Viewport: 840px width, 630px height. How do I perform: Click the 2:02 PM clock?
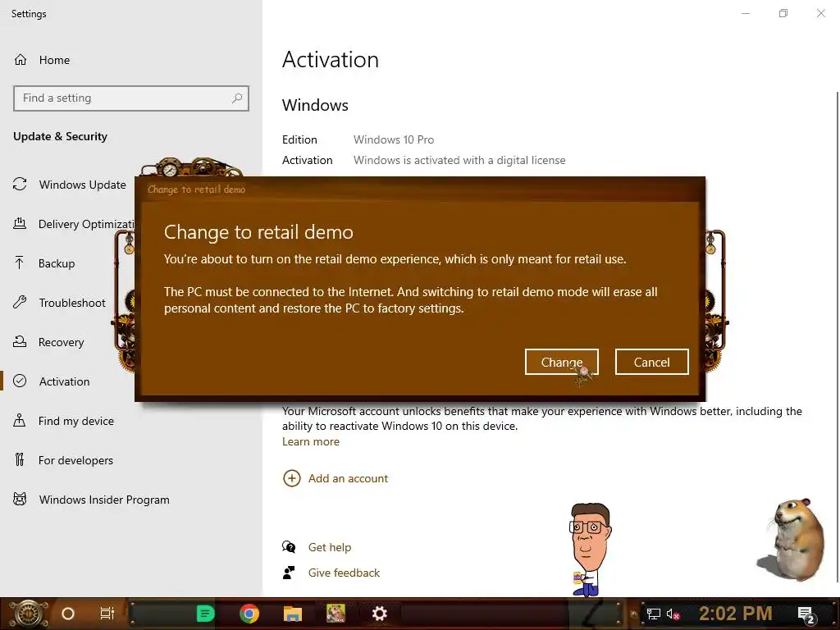[735, 614]
